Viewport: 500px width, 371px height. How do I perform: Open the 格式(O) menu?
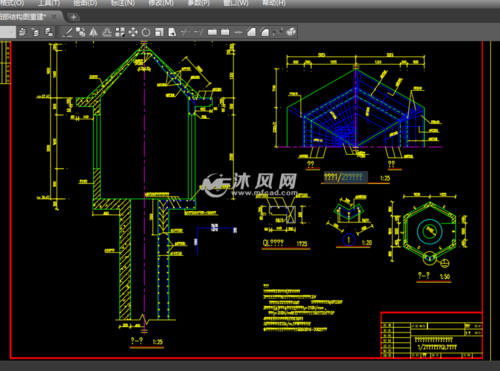12,3
